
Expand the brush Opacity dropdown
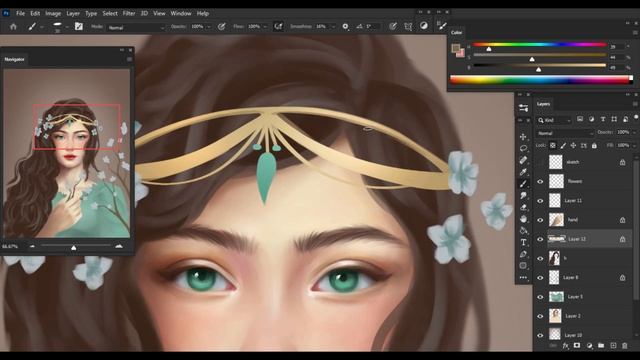click(x=209, y=27)
